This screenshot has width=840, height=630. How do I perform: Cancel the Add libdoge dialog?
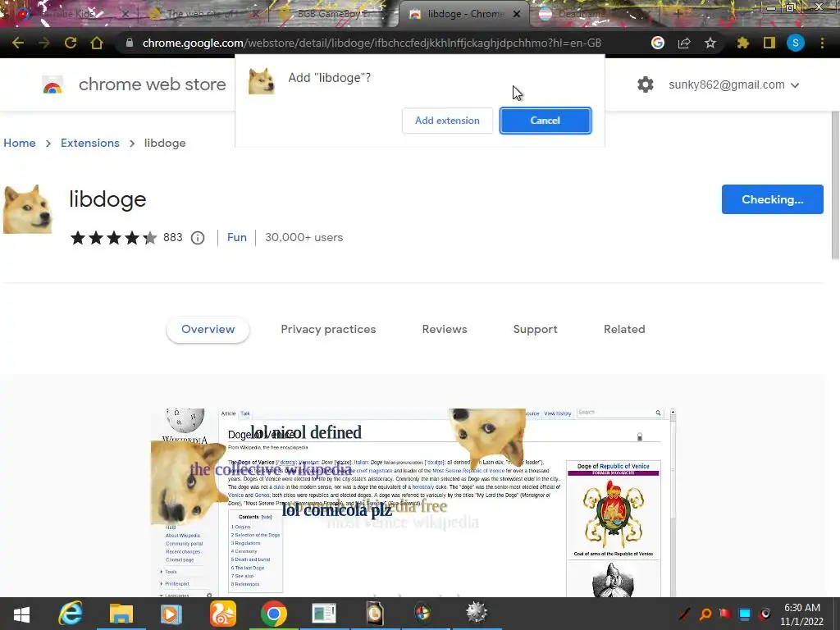pos(546,121)
